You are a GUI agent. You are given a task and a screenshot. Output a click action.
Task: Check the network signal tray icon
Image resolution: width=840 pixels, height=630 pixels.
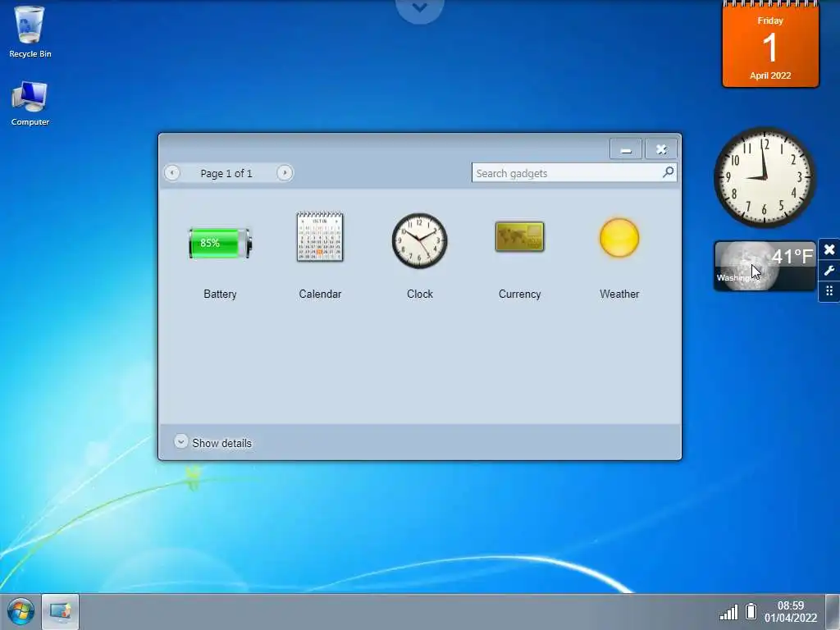point(728,612)
